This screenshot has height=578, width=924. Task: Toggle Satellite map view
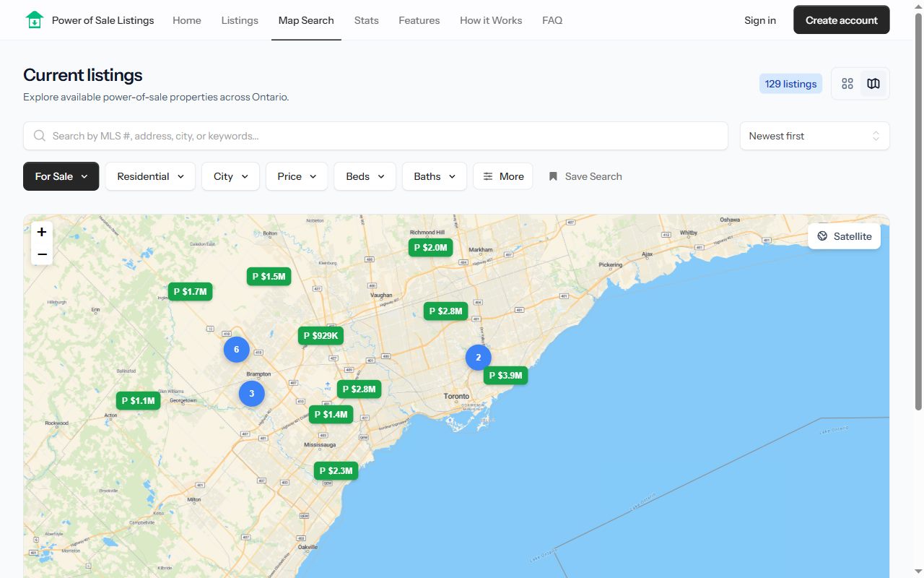(x=844, y=236)
